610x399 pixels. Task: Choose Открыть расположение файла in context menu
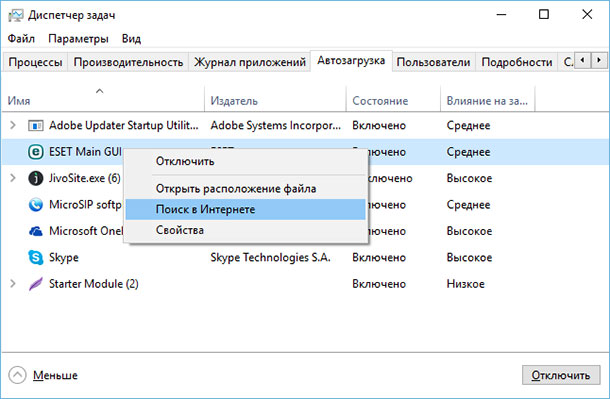point(245,189)
